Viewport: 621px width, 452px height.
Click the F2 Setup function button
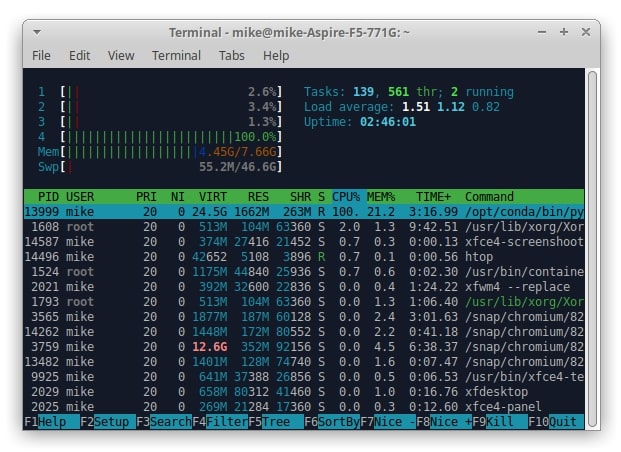[108, 422]
